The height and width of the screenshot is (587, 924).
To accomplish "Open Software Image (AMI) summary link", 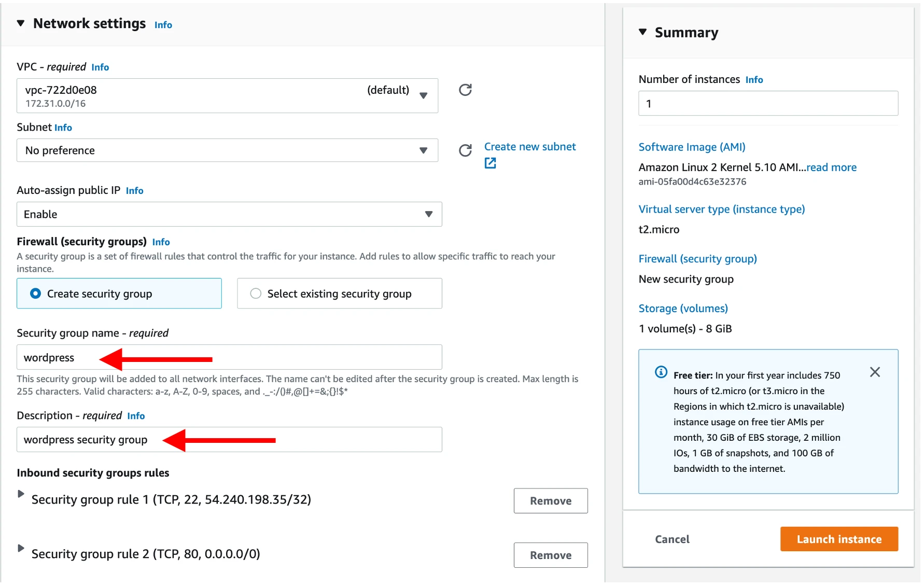I will [x=692, y=147].
